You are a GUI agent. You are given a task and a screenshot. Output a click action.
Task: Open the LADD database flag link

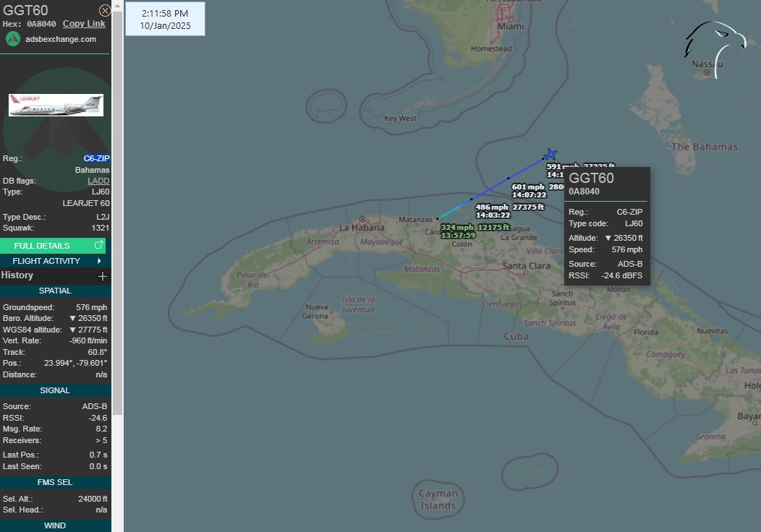tap(98, 181)
